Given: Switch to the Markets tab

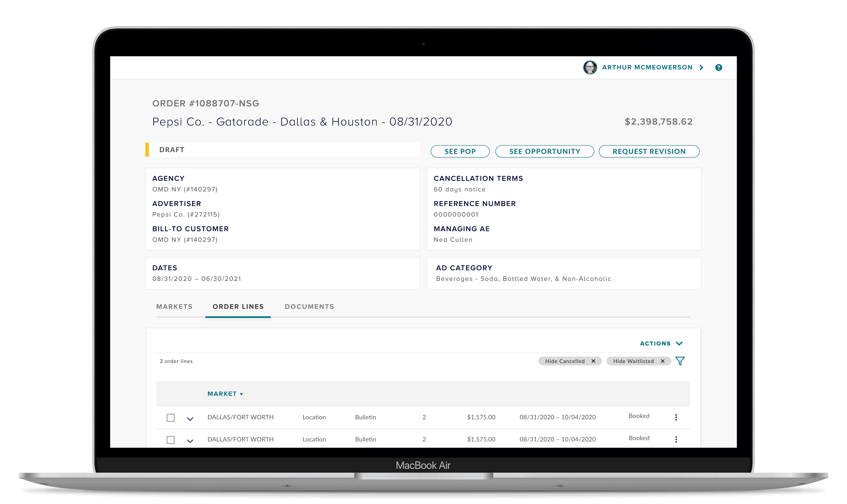Looking at the screenshot, I should [x=174, y=307].
